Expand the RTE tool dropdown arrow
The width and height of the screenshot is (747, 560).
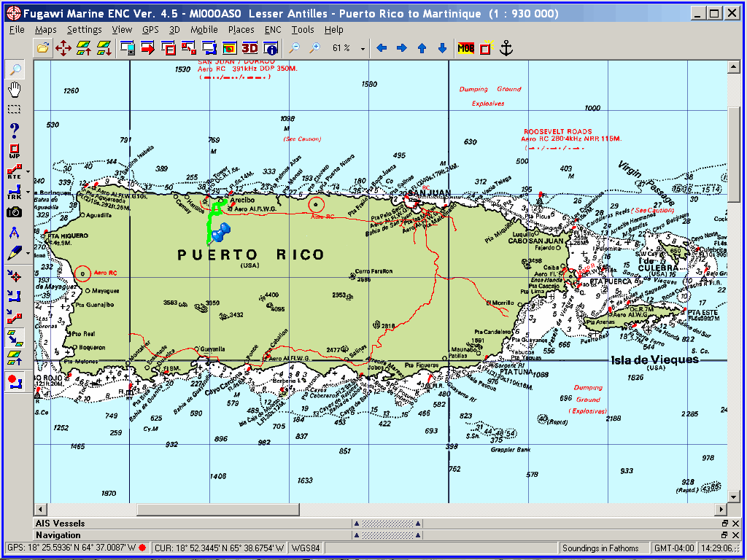tap(28, 171)
